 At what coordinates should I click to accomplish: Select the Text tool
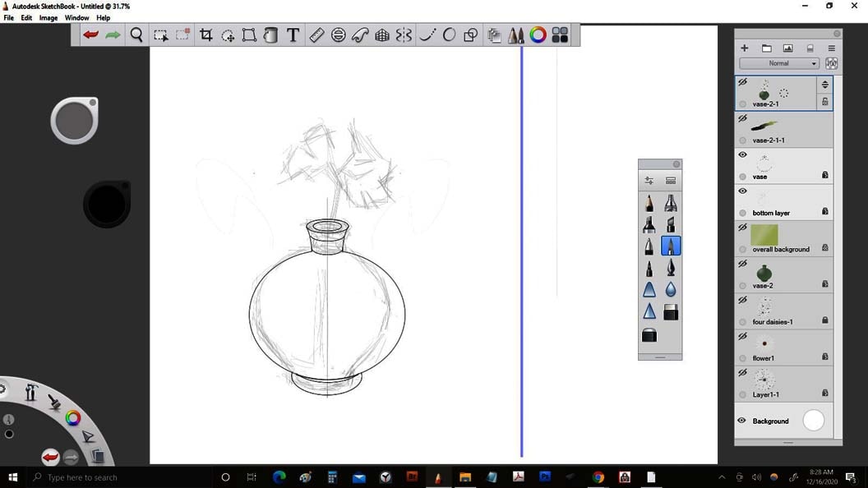point(293,35)
